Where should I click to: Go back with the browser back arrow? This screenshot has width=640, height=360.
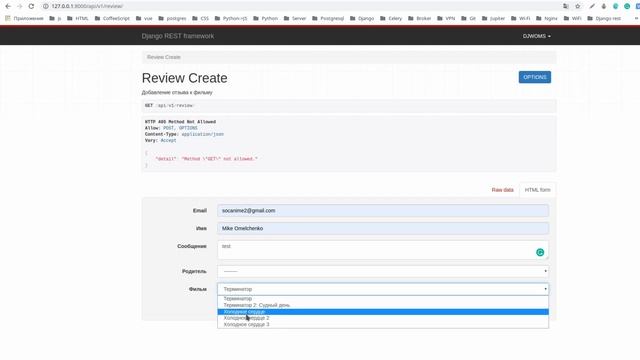coord(8,6)
